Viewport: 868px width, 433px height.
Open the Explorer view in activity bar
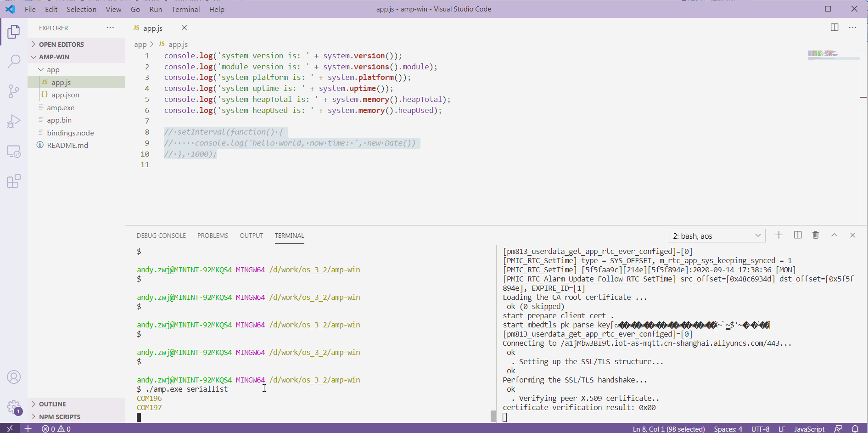click(14, 32)
